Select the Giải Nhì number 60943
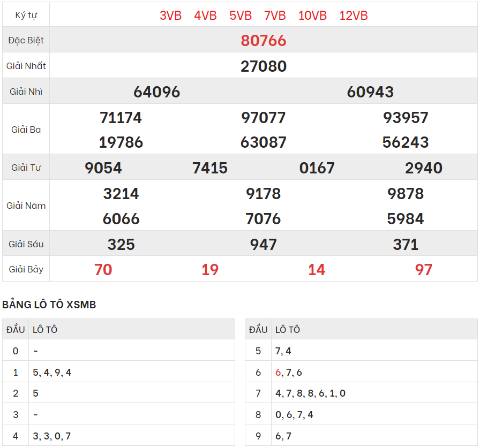The image size is (480, 448). [370, 92]
